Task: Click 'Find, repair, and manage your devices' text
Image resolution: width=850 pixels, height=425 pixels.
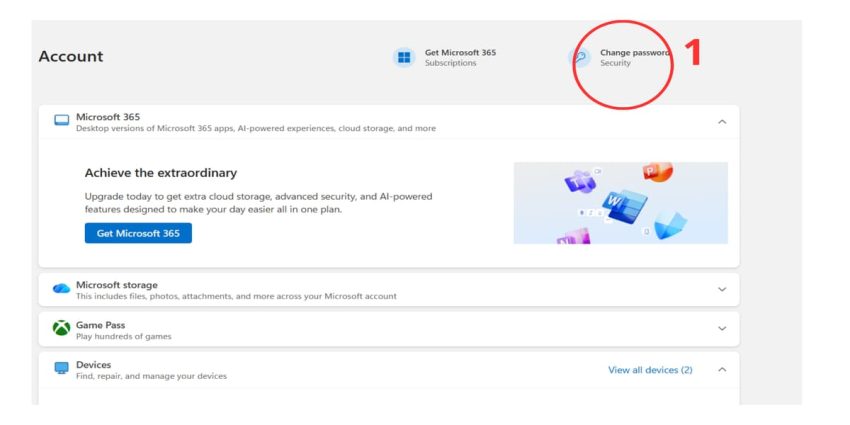Action: (x=151, y=376)
